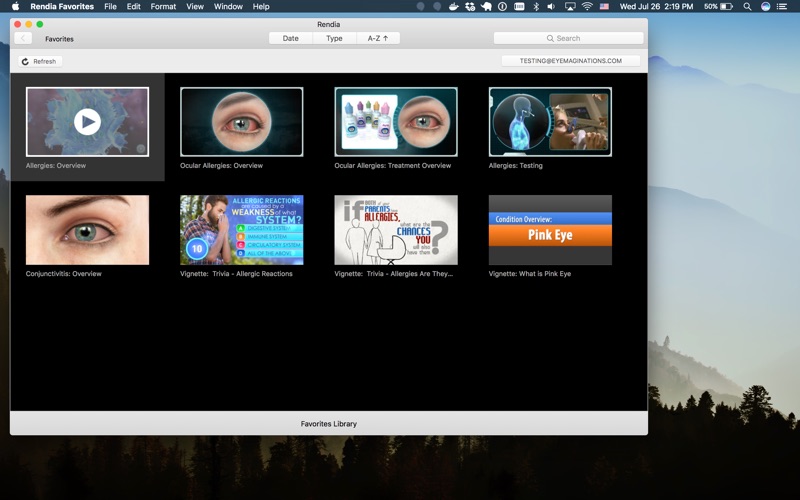The image size is (800, 500).
Task: Open Vignette: What is Pink Eye thumbnail
Action: click(x=550, y=230)
